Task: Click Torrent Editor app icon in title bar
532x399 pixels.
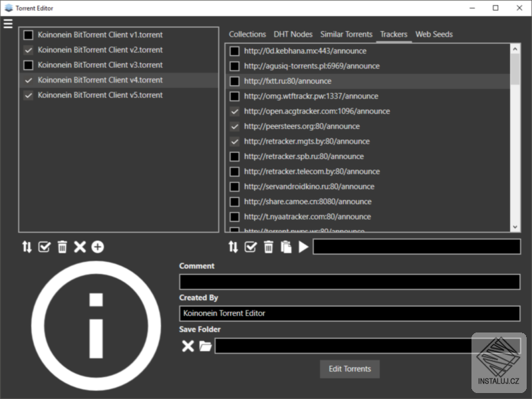Action: click(9, 8)
